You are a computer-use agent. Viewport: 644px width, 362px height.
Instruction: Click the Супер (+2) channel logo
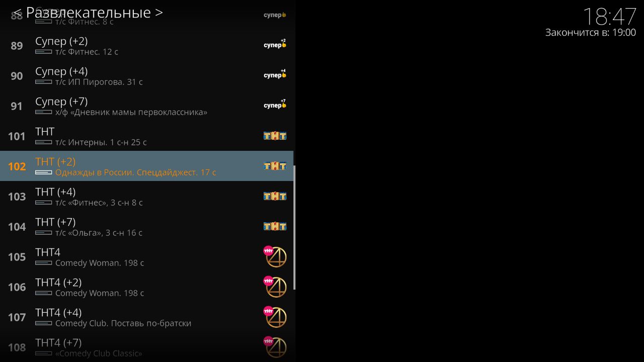(x=275, y=44)
